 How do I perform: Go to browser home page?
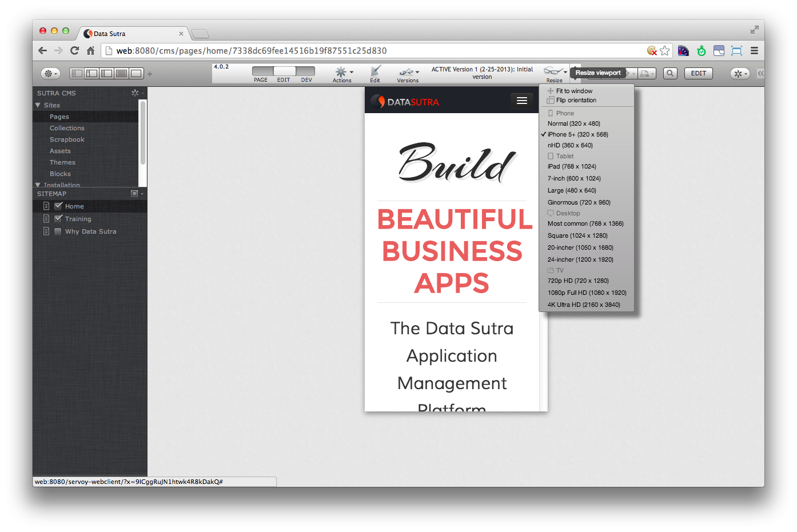pyautogui.click(x=90, y=50)
